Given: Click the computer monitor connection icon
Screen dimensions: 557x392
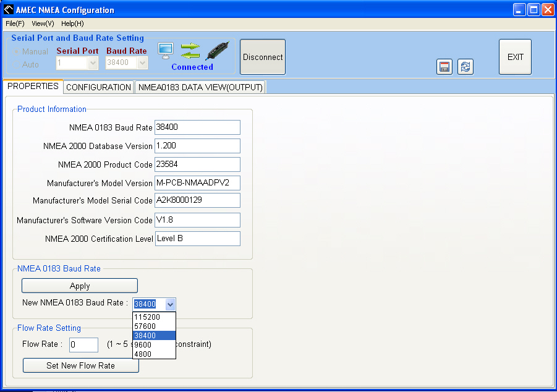Looking at the screenshot, I should pos(166,49).
